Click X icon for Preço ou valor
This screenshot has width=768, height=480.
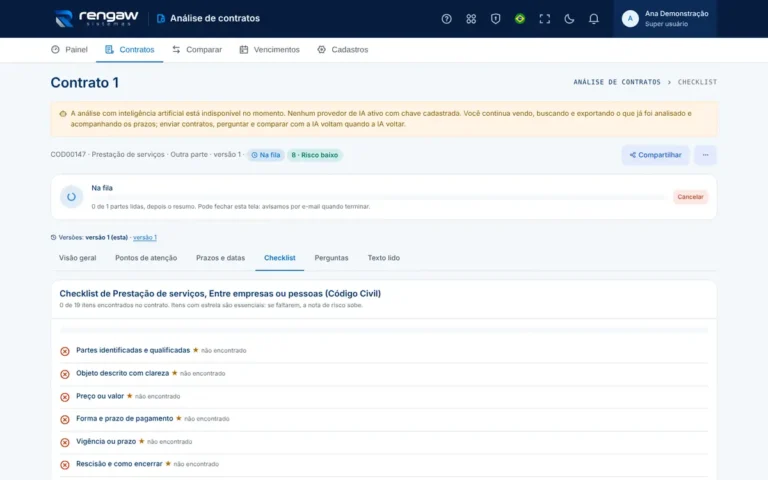[65, 397]
